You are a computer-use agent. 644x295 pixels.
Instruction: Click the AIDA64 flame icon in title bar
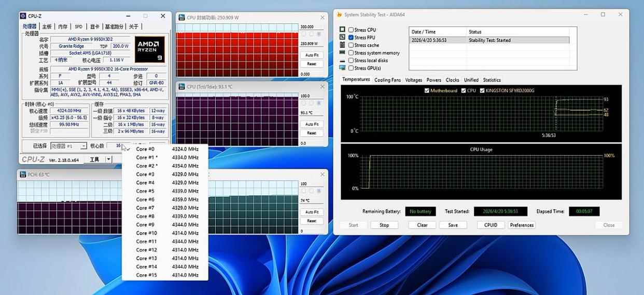pyautogui.click(x=339, y=15)
